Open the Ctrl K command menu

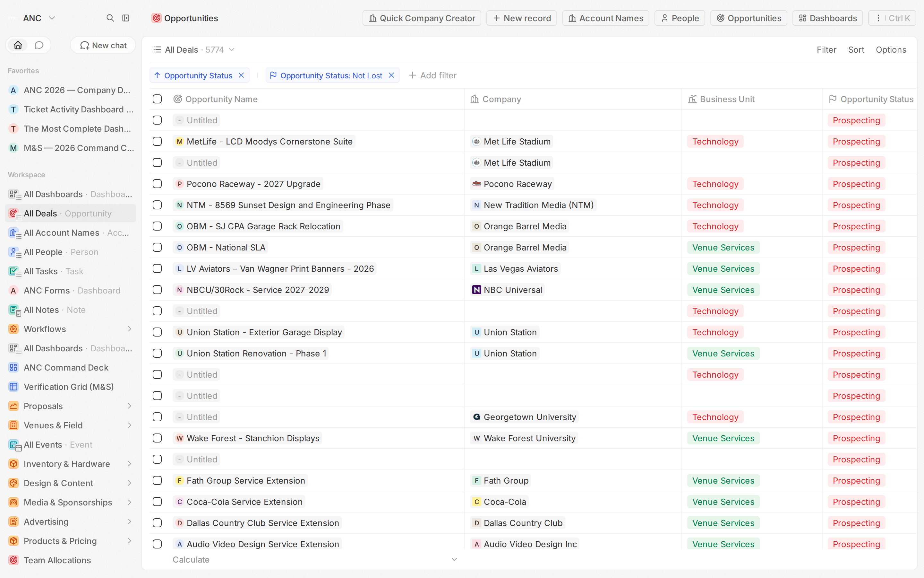point(892,18)
